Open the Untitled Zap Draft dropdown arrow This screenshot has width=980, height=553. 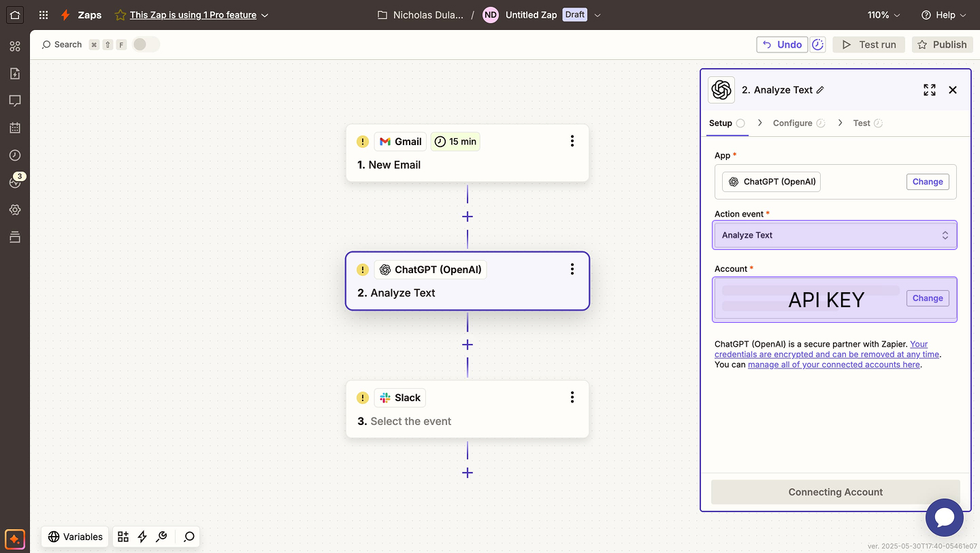[598, 15]
